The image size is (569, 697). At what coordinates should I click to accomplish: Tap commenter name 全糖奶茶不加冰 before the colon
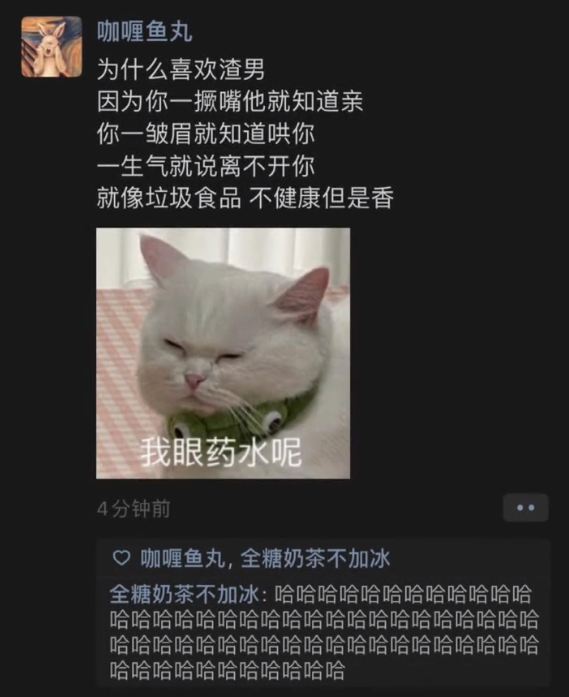(x=184, y=594)
